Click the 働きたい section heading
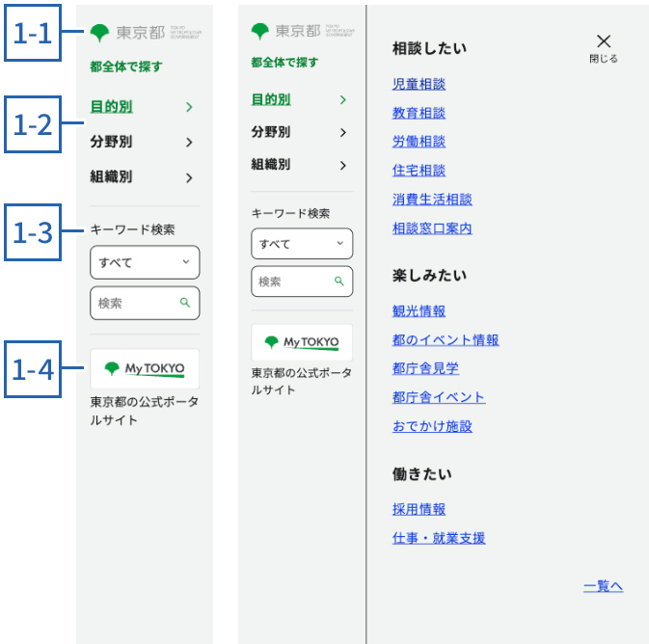649x644 pixels. 422,474
